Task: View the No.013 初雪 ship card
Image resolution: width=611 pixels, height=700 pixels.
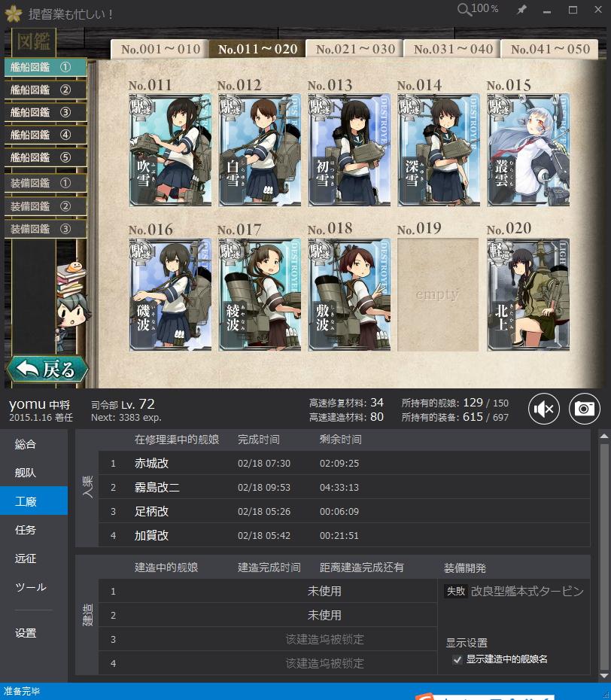Action: pos(349,150)
